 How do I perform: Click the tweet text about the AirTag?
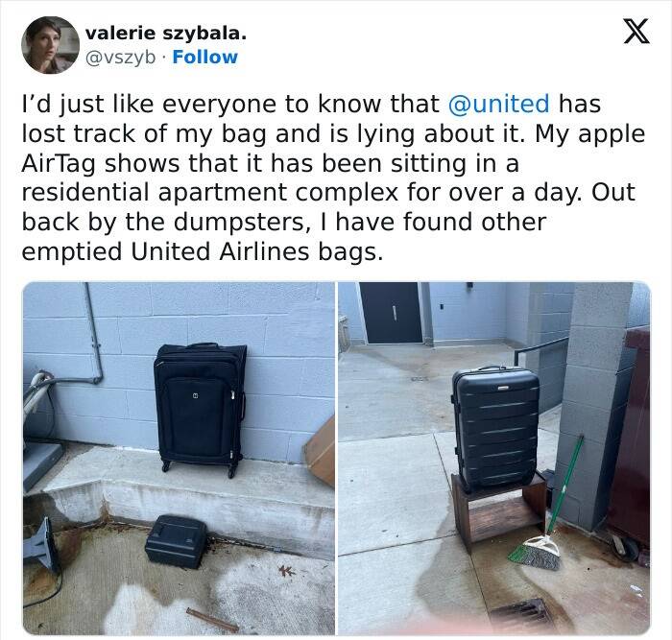(333, 178)
